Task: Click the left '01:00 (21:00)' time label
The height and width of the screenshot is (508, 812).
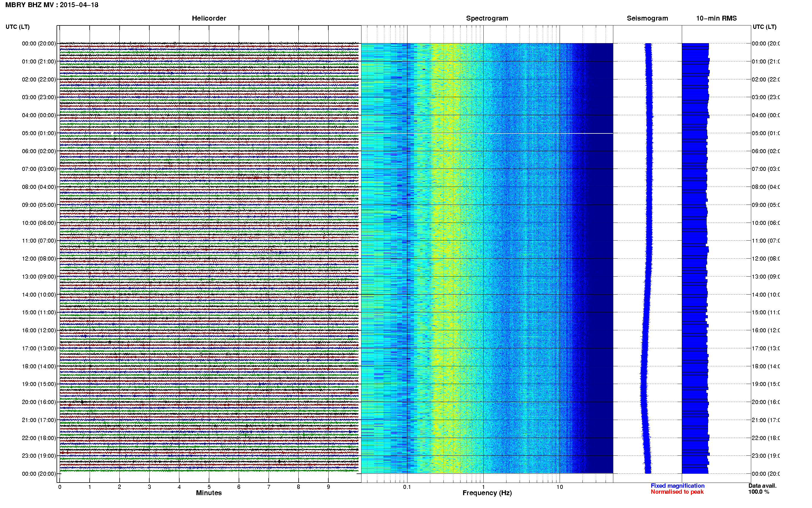Action: (39, 61)
